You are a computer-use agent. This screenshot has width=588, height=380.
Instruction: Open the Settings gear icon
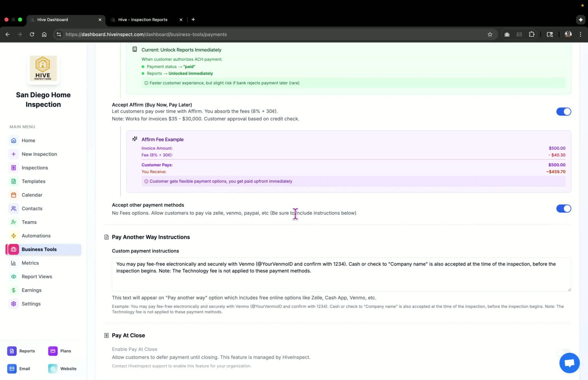[x=13, y=304]
